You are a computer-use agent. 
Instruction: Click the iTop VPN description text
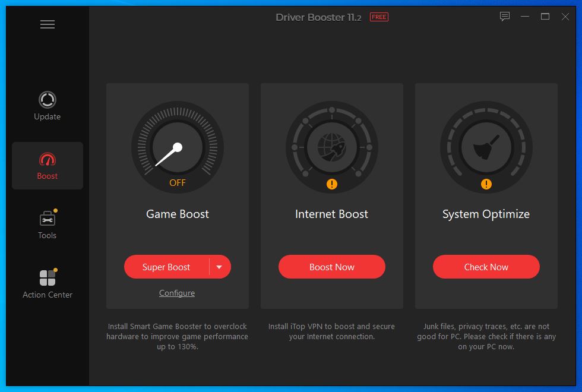click(332, 331)
